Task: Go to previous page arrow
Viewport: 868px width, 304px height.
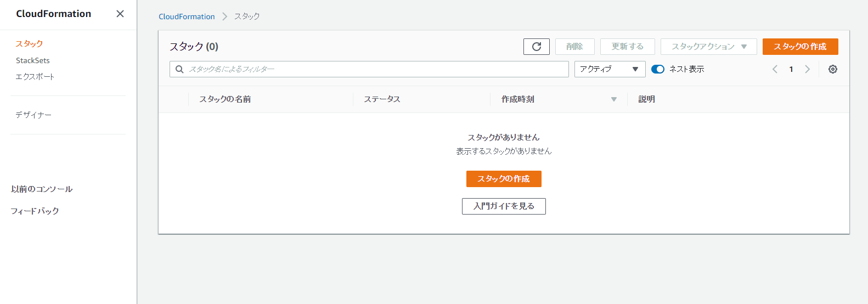Action: coord(775,69)
